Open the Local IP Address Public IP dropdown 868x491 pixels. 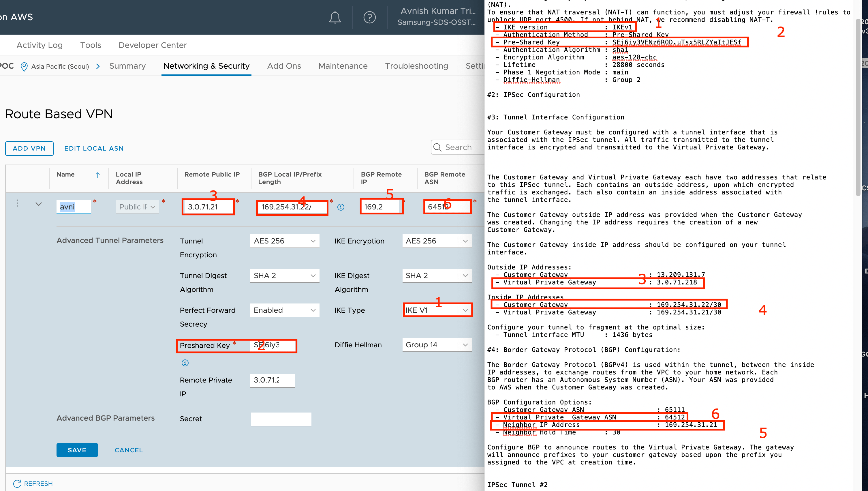click(x=137, y=207)
